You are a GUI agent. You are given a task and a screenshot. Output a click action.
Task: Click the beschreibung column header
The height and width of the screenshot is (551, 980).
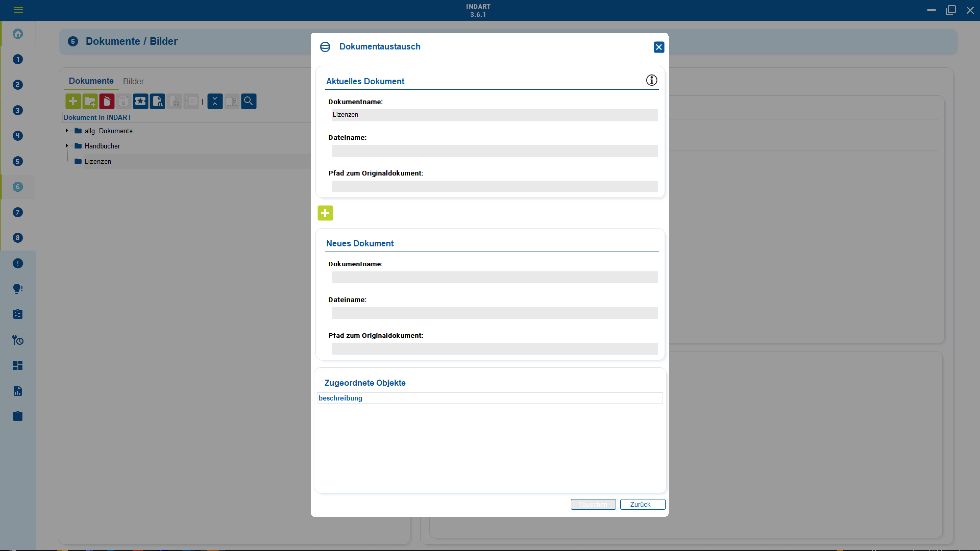340,398
